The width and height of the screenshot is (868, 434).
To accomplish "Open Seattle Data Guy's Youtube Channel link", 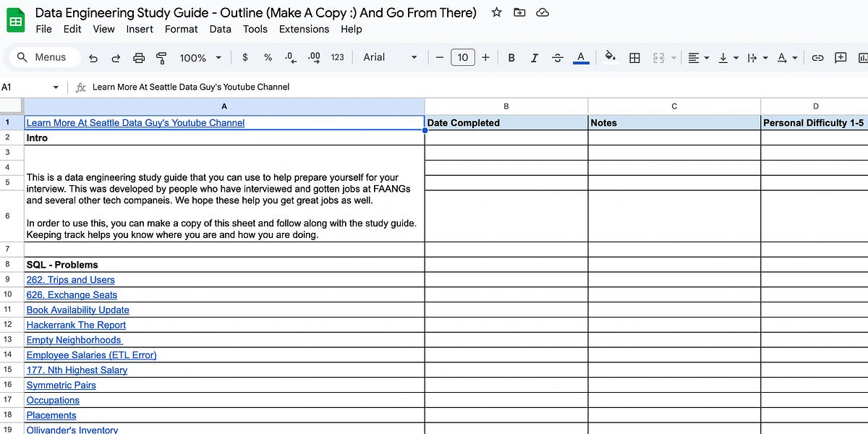I will pyautogui.click(x=135, y=123).
